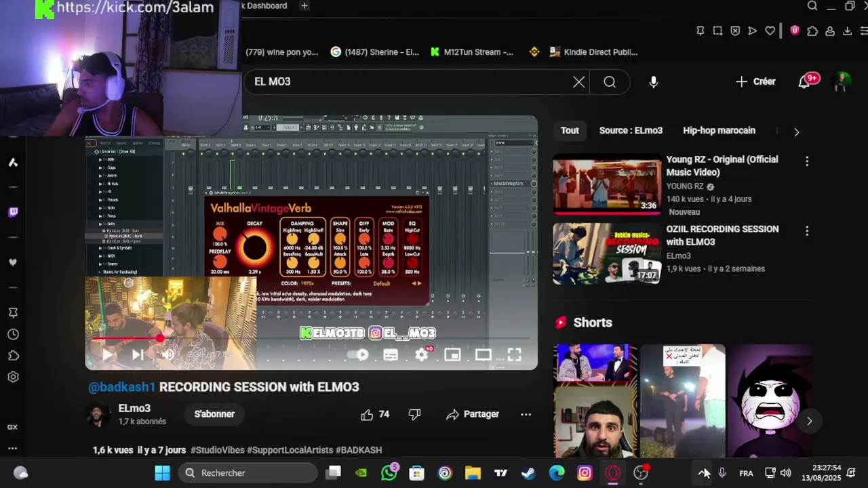Open browser tab search magnifier
868x488 pixels.
coord(812,6)
